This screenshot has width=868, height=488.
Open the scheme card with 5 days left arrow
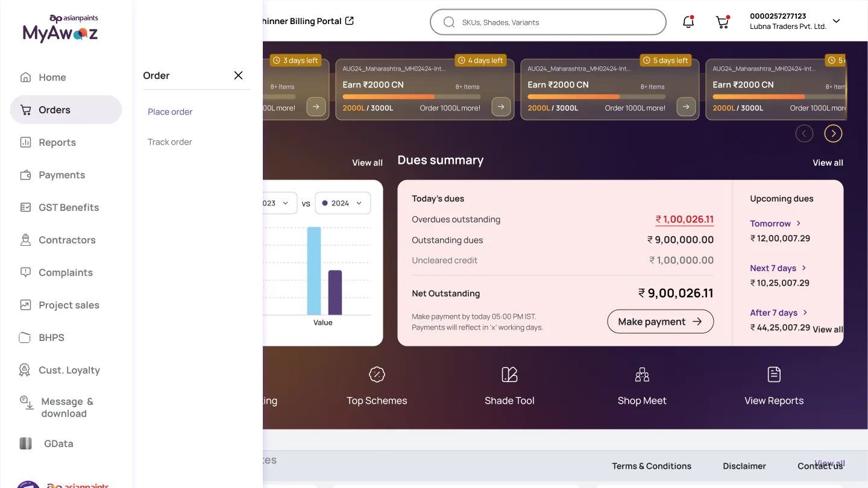coord(686,107)
